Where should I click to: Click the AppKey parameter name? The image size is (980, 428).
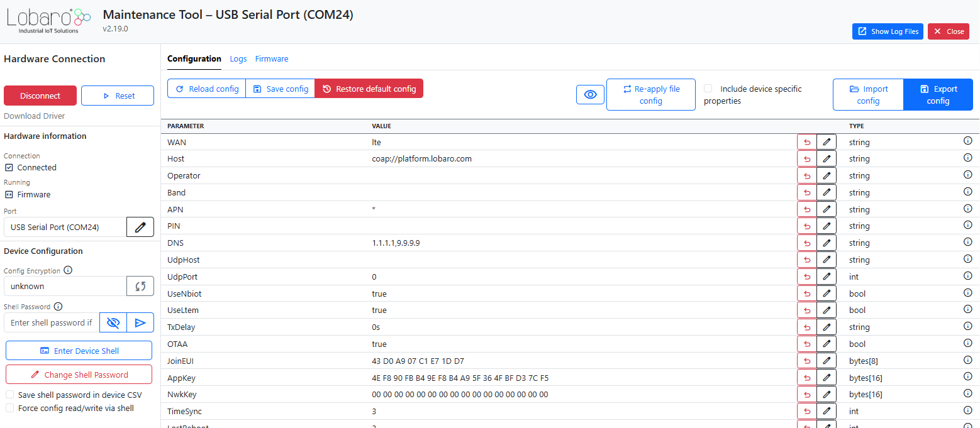181,378
